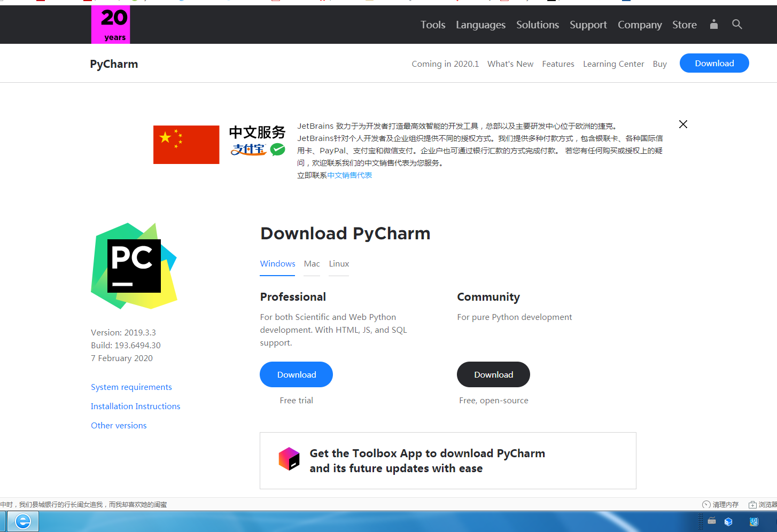
Task: Click the China flag image
Action: (x=186, y=145)
